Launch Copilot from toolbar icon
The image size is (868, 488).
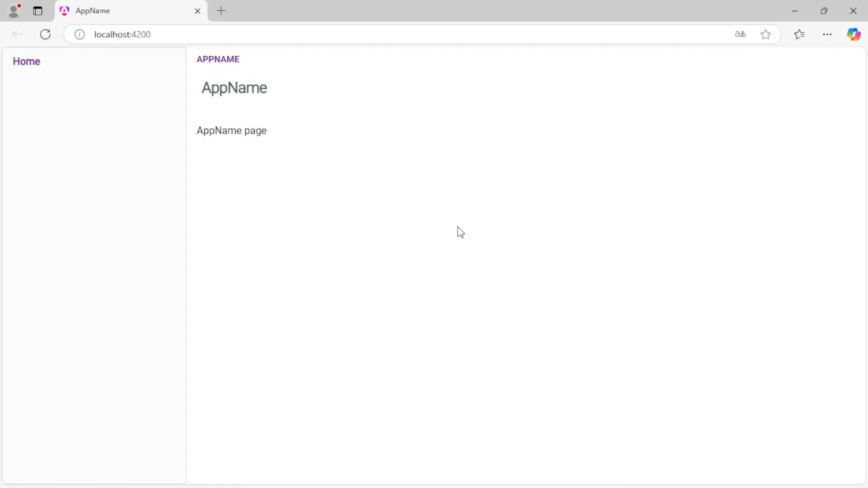854,34
